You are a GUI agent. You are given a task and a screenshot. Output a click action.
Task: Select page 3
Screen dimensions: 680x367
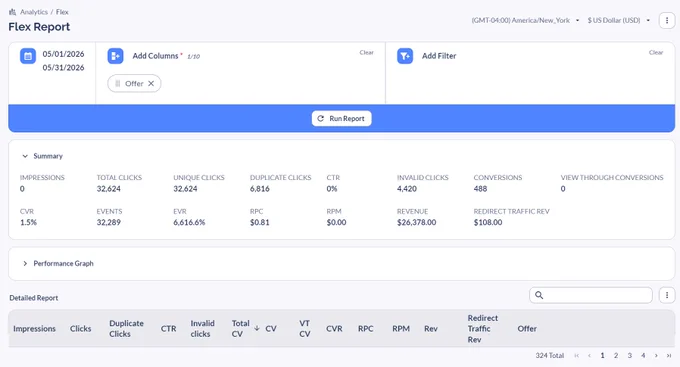(630, 356)
